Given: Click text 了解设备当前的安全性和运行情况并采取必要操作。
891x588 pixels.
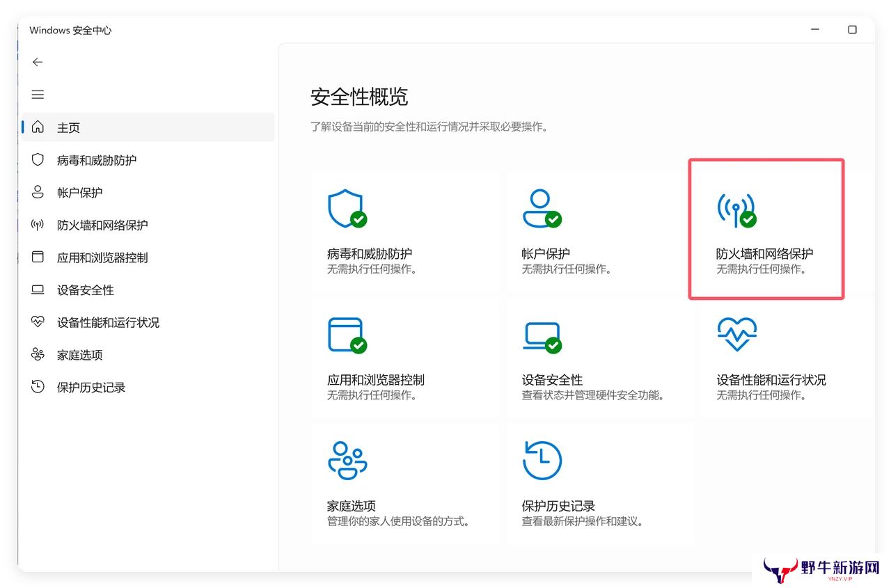Looking at the screenshot, I should click(429, 127).
